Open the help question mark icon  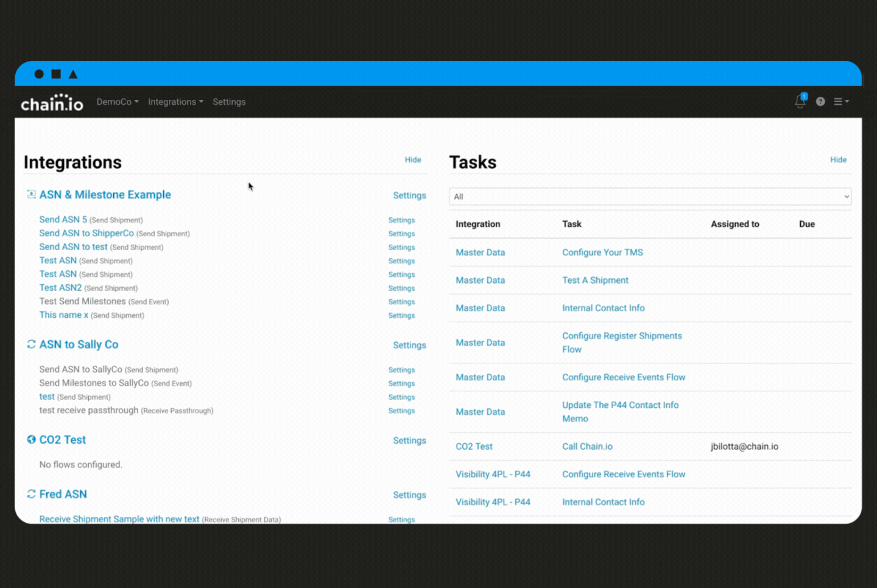[x=820, y=102]
